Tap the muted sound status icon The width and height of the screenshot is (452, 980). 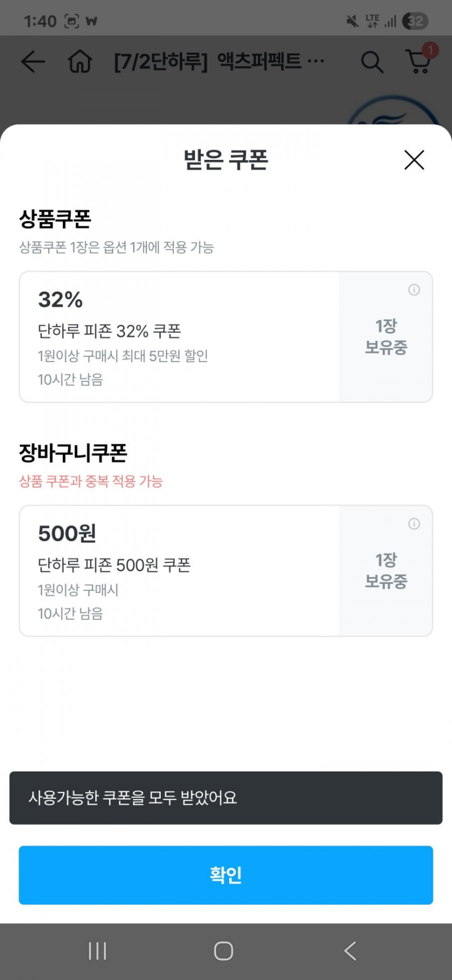(352, 21)
